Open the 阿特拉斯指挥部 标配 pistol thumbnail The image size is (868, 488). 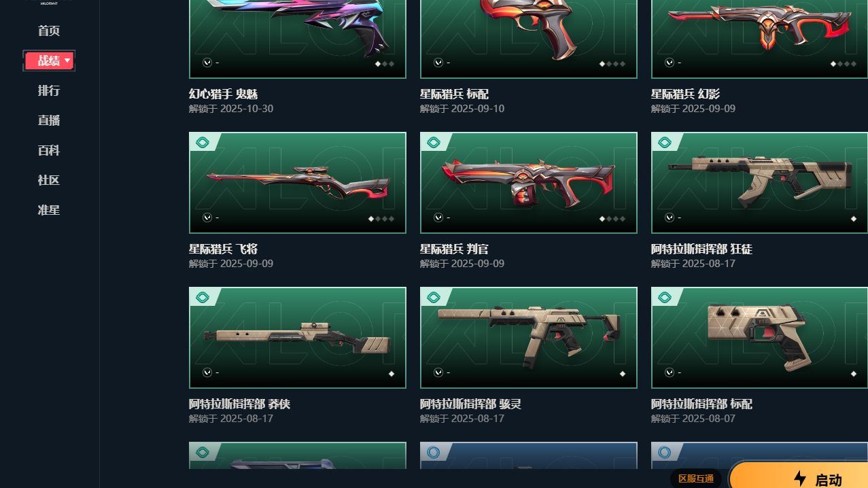pyautogui.click(x=759, y=337)
